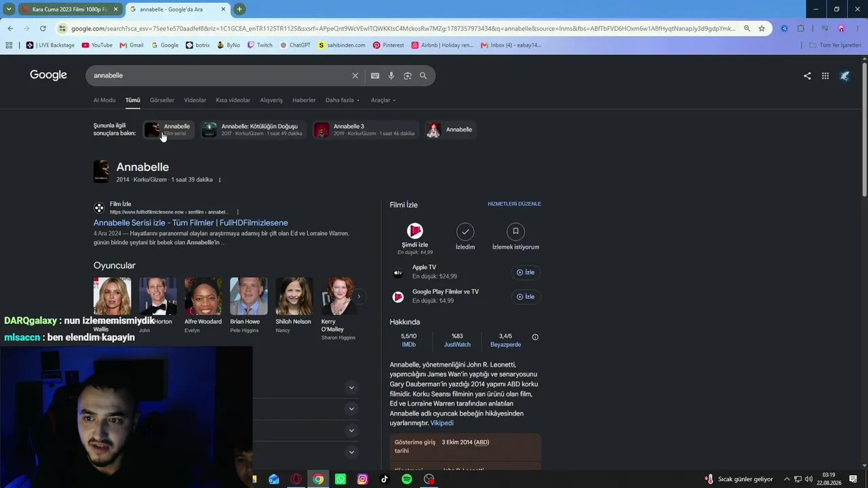Open the on-screen keyboard input tool
Viewport: 868px width, 488px height.
point(375,76)
